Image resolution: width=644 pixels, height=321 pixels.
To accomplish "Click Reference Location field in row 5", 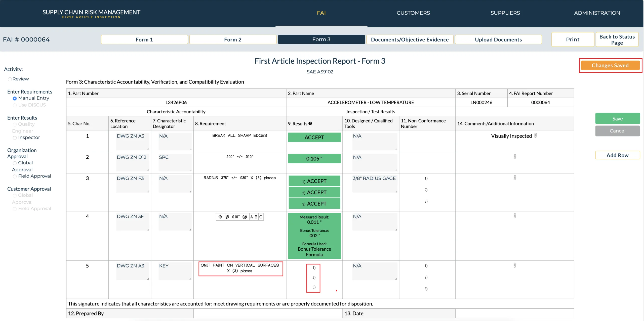I will click(x=133, y=271).
